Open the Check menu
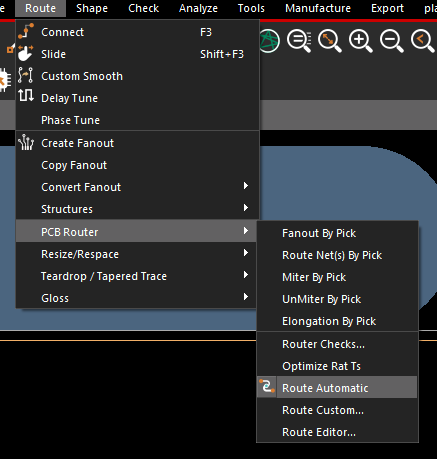Image resolution: width=437 pixels, height=459 pixels. [x=143, y=8]
